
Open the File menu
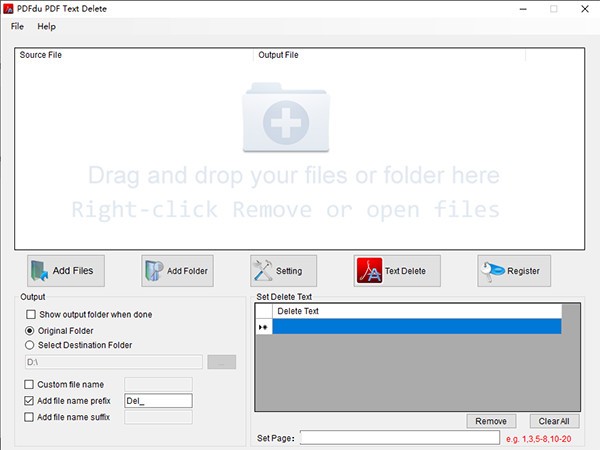click(17, 26)
